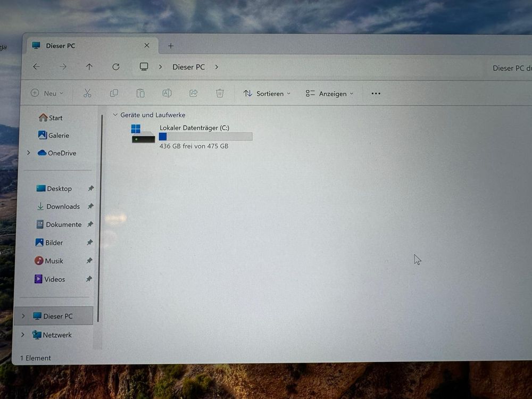The width and height of the screenshot is (532, 399).
Task: Go up one folder level
Action: (89, 67)
